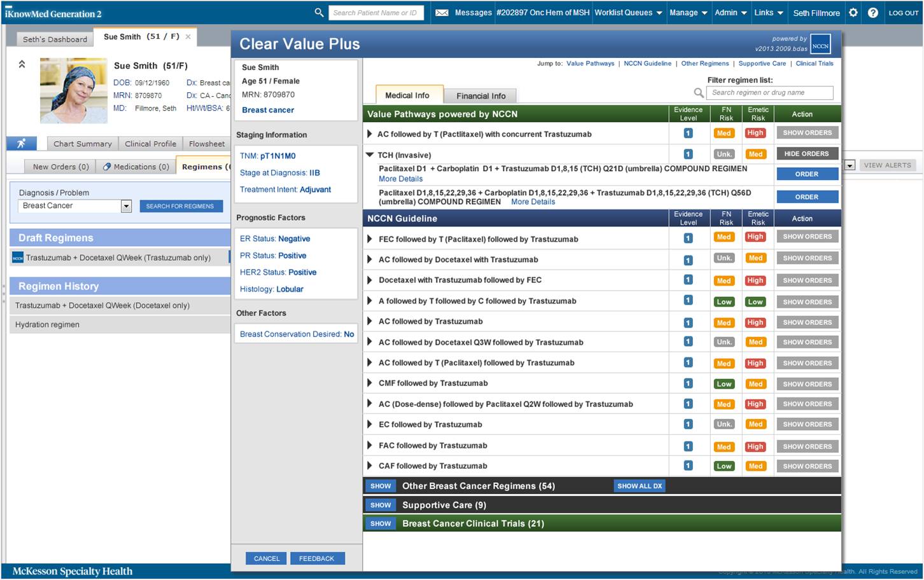Click the Breast cancer diagnosis link
This screenshot has width=924, height=580.
pyautogui.click(x=268, y=110)
